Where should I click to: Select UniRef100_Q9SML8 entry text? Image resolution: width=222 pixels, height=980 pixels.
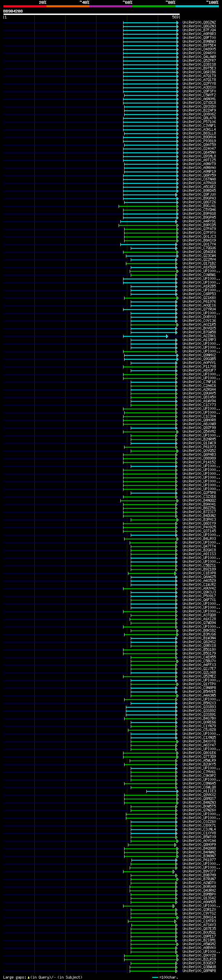[x=199, y=156]
